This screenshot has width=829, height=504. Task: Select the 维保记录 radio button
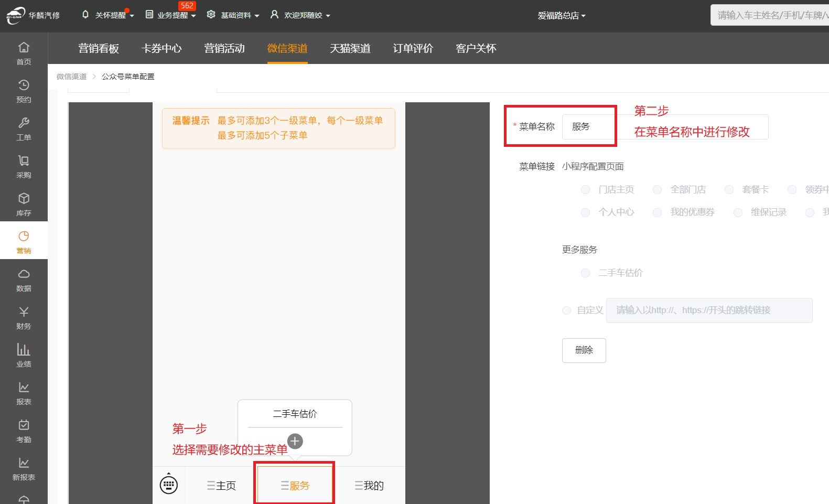click(x=738, y=212)
